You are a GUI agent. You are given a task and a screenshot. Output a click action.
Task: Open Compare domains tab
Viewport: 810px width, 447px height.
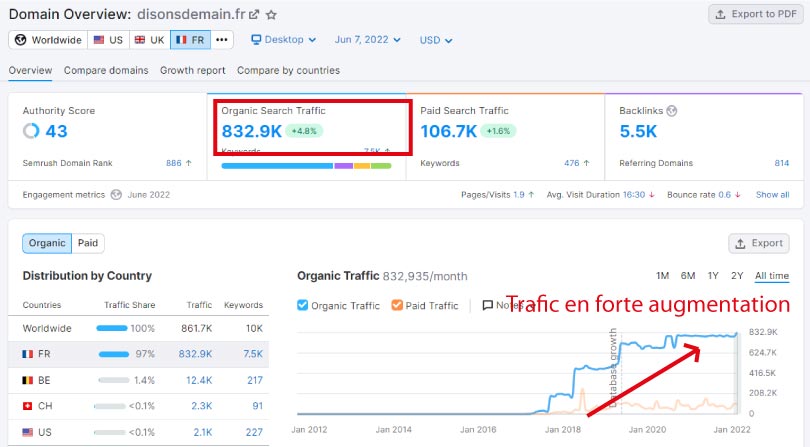106,70
